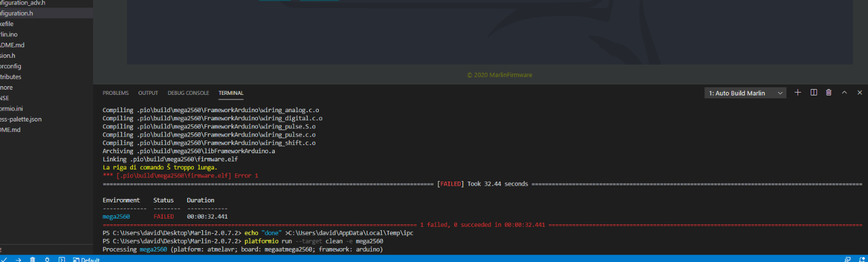Click the 'Environment' column header in terminal

[121, 200]
